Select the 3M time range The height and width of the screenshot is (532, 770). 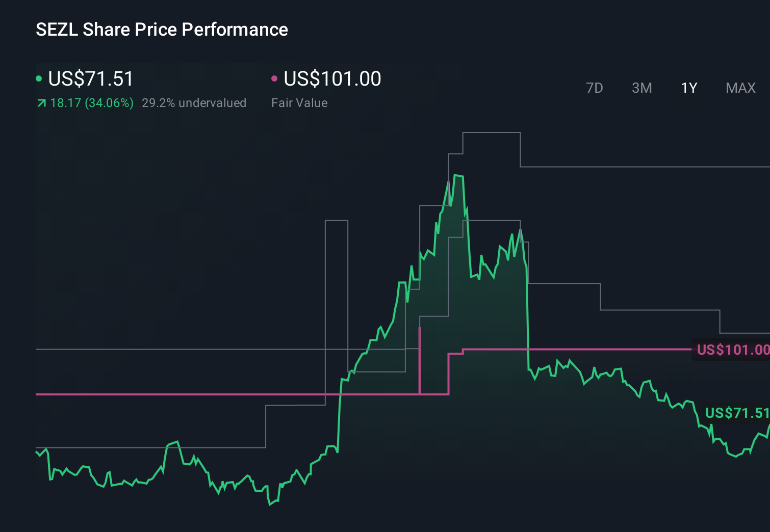[641, 88]
